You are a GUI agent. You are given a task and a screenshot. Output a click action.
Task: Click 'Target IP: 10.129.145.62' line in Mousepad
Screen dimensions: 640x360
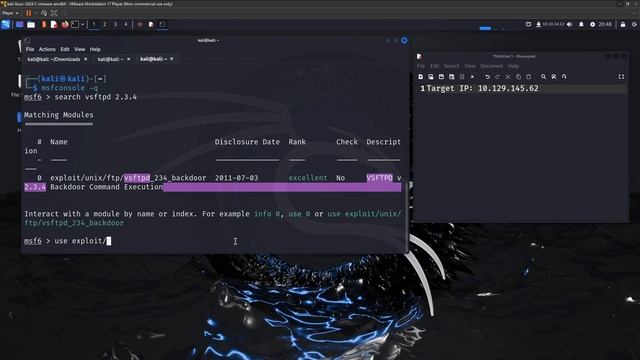(482, 89)
